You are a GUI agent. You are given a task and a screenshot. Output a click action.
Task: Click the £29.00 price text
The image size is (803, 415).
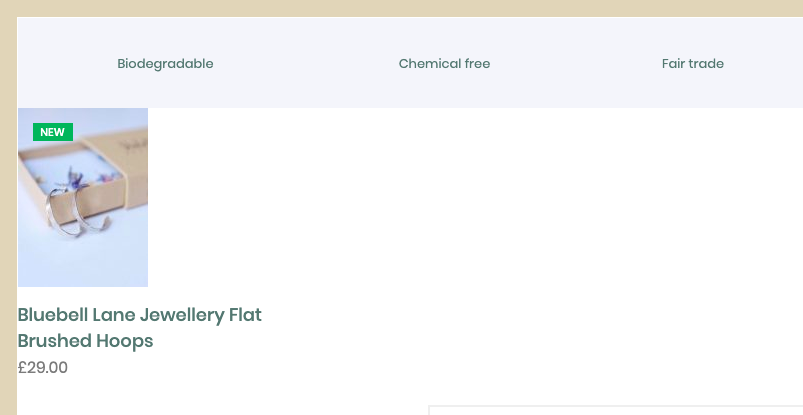coord(43,368)
